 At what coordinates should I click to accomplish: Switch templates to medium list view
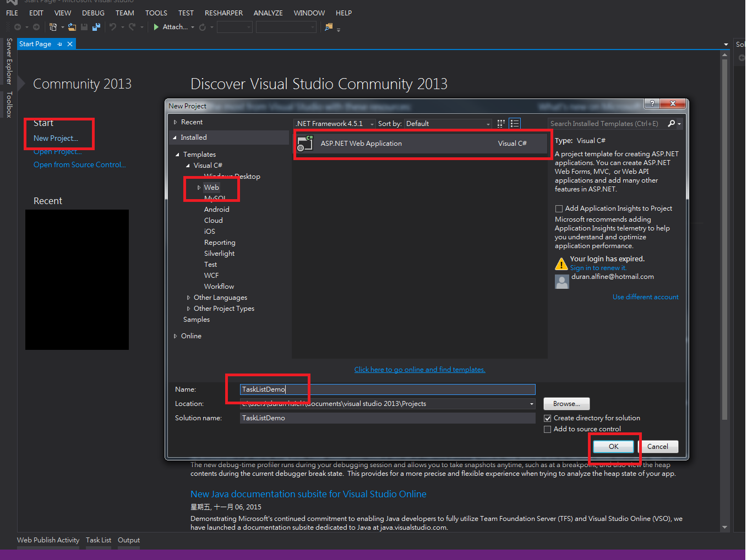click(515, 124)
